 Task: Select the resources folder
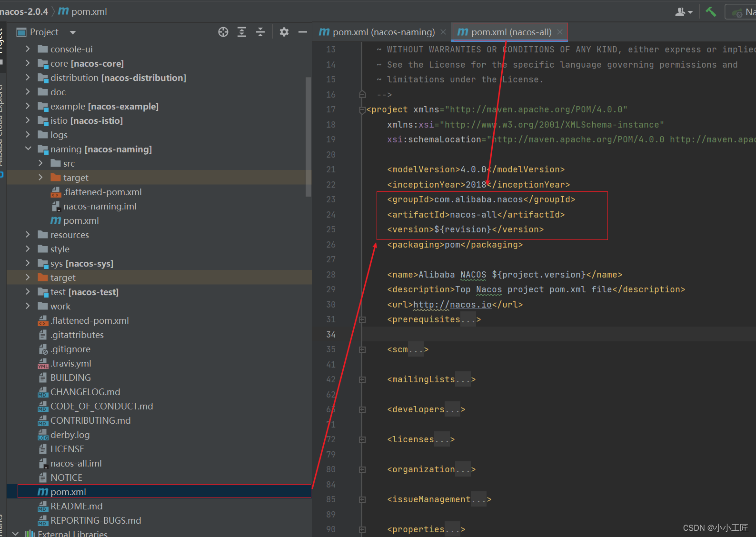70,235
